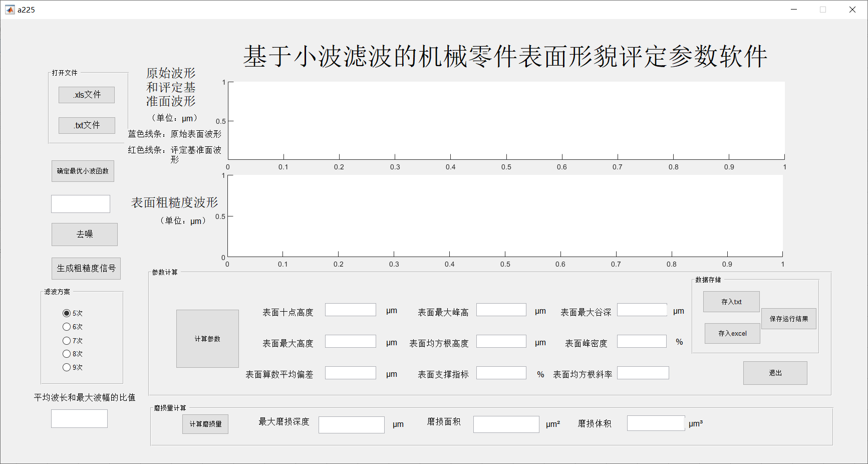Click inside the 原始波形和评定基准面波形 plot area
Screen dimensions: 868x464
coord(506,121)
